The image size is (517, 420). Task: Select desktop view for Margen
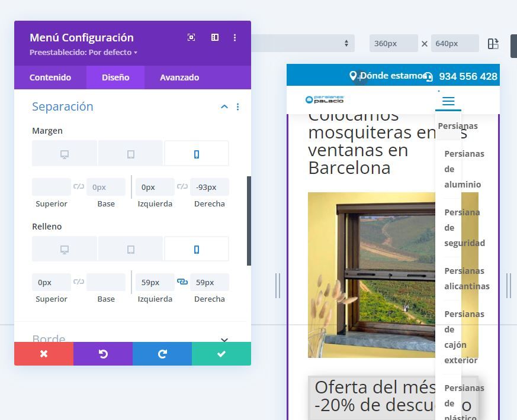[65, 154]
